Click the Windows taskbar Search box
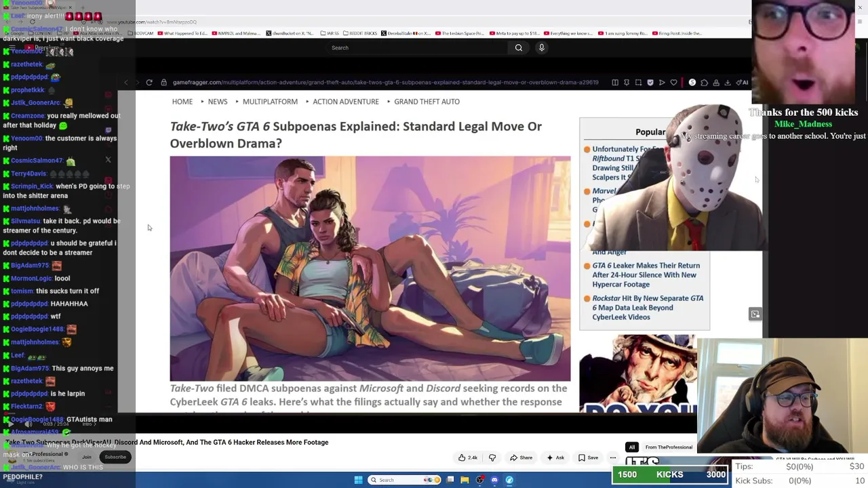868x488 pixels. [405, 480]
